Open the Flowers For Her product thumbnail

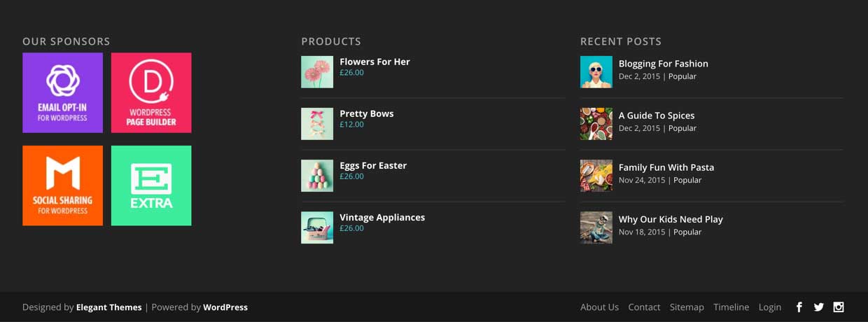coord(317,72)
